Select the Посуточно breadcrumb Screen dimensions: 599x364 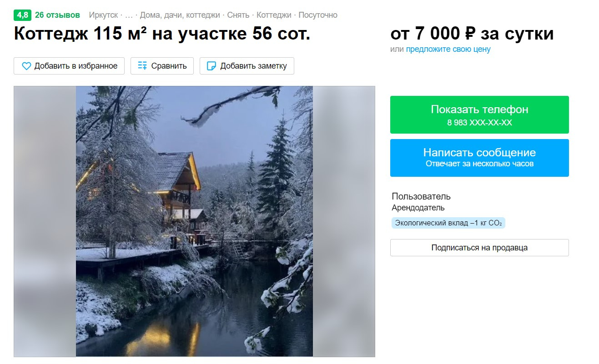318,15
